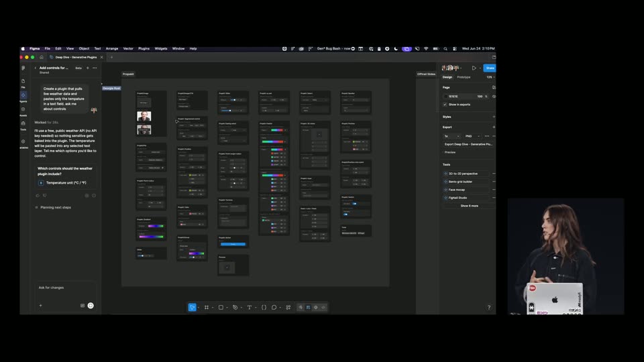Image resolution: width=644 pixels, height=362 pixels.
Task: Click the round send button in chat
Action: pyautogui.click(x=91, y=306)
